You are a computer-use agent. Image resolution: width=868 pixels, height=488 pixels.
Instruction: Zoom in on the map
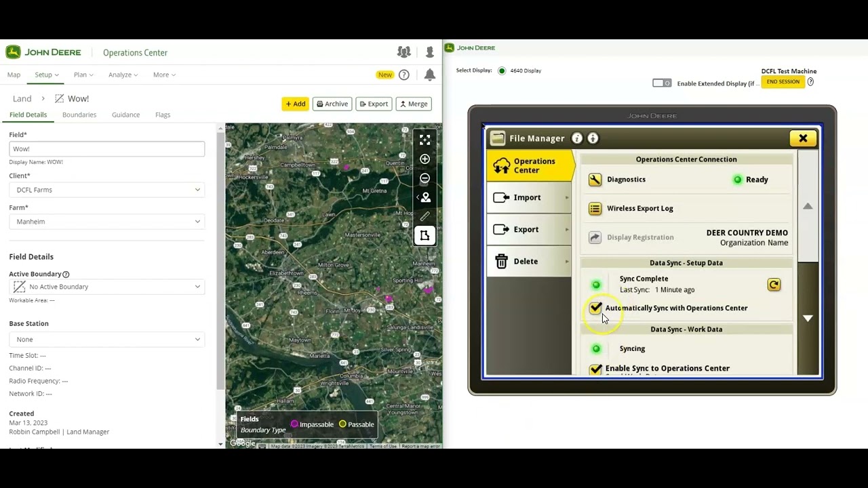pos(425,159)
